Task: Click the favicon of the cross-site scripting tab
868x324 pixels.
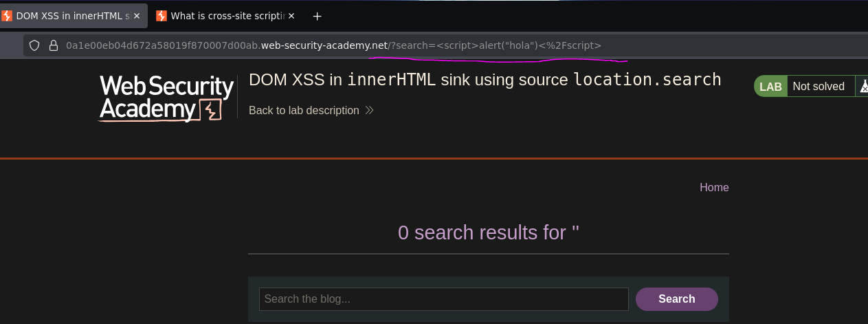Action: (162, 16)
